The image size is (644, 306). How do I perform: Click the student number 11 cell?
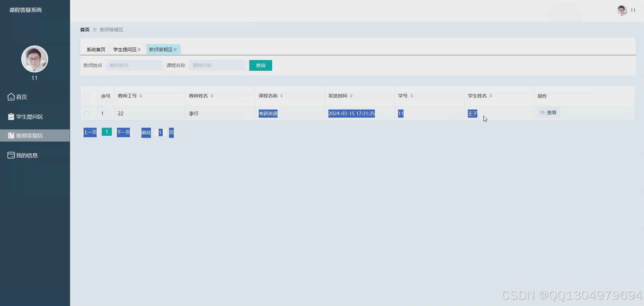tap(401, 114)
